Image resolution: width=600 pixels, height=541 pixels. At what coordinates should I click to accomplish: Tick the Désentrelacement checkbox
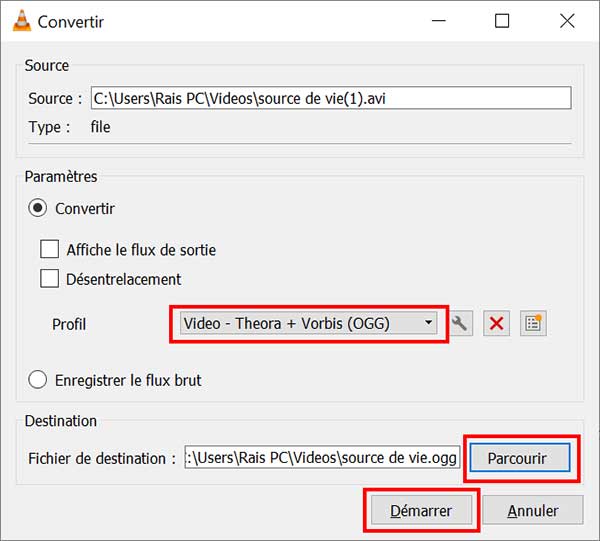pyautogui.click(x=50, y=278)
